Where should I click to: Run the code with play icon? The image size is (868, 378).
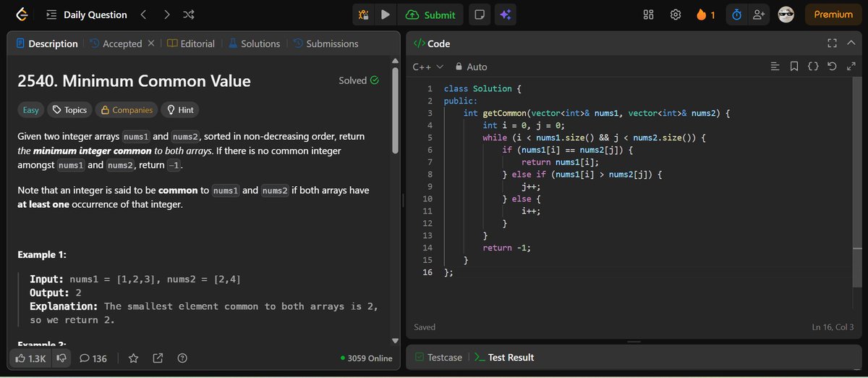click(x=386, y=14)
